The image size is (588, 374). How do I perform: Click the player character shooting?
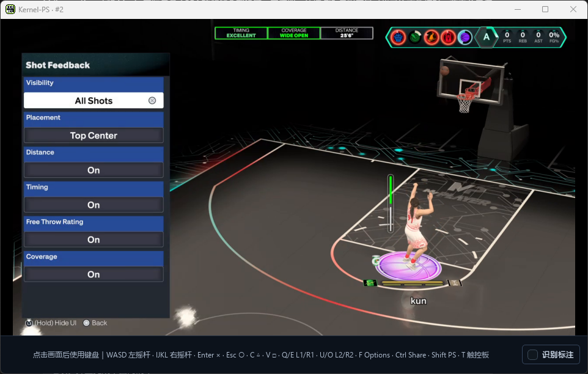coord(416,226)
